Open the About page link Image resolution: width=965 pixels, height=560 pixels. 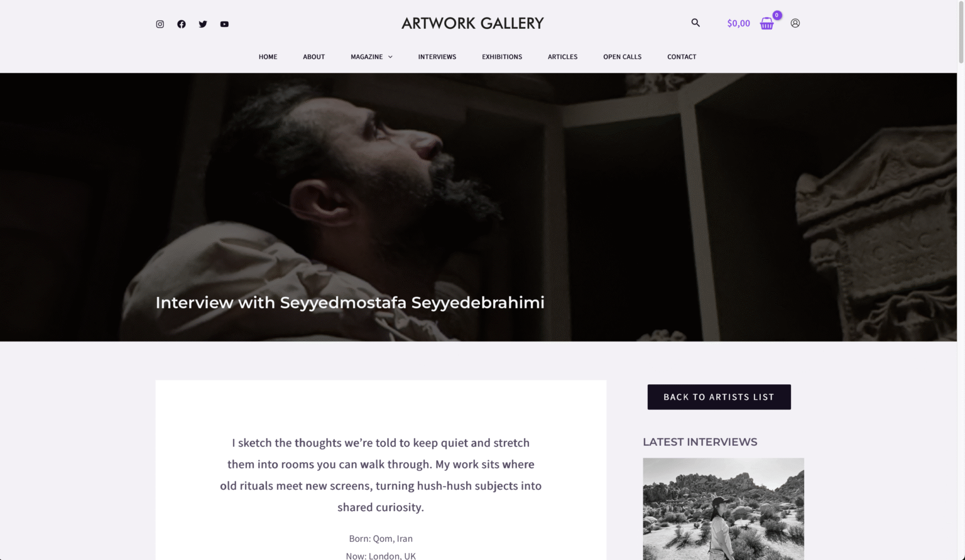314,57
